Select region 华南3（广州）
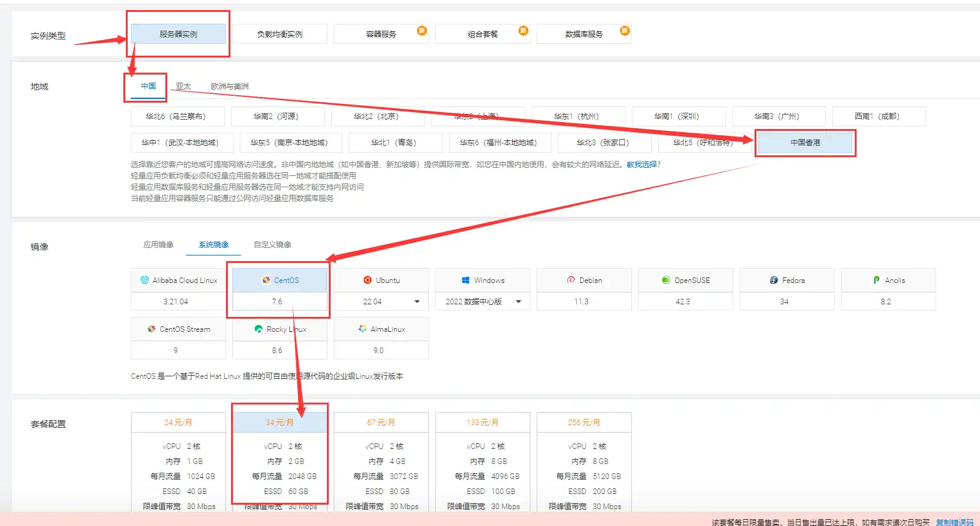Viewport: 980px width, 526px height. tap(779, 116)
